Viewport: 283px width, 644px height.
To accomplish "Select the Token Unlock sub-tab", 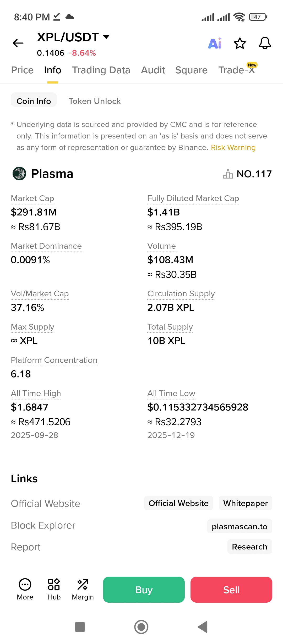I will pos(95,101).
